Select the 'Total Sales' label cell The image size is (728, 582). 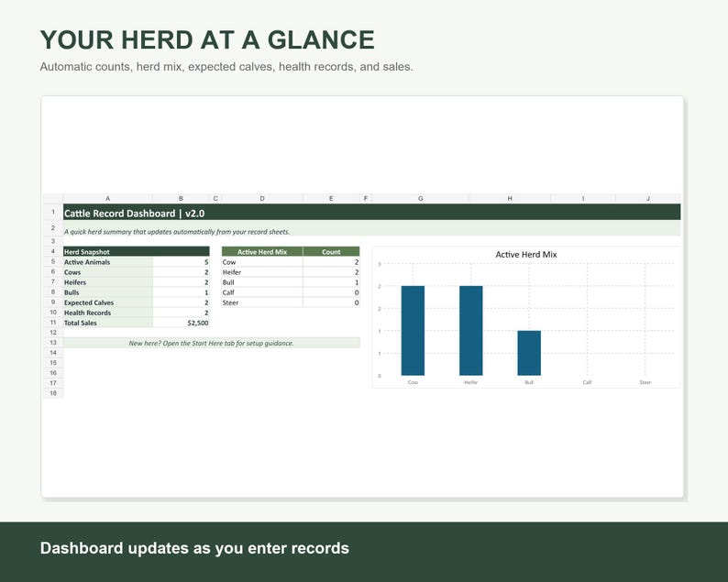[x=107, y=323]
